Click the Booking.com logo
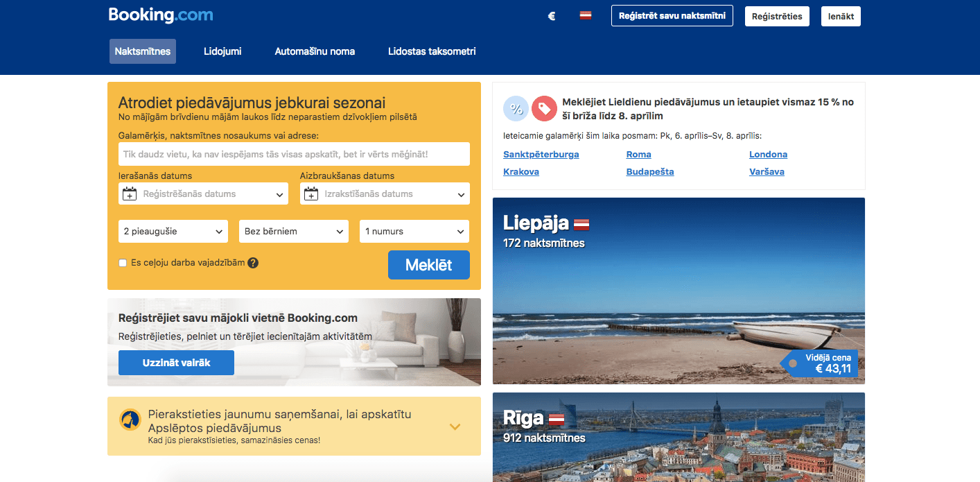The width and height of the screenshot is (980, 482). [x=161, y=15]
